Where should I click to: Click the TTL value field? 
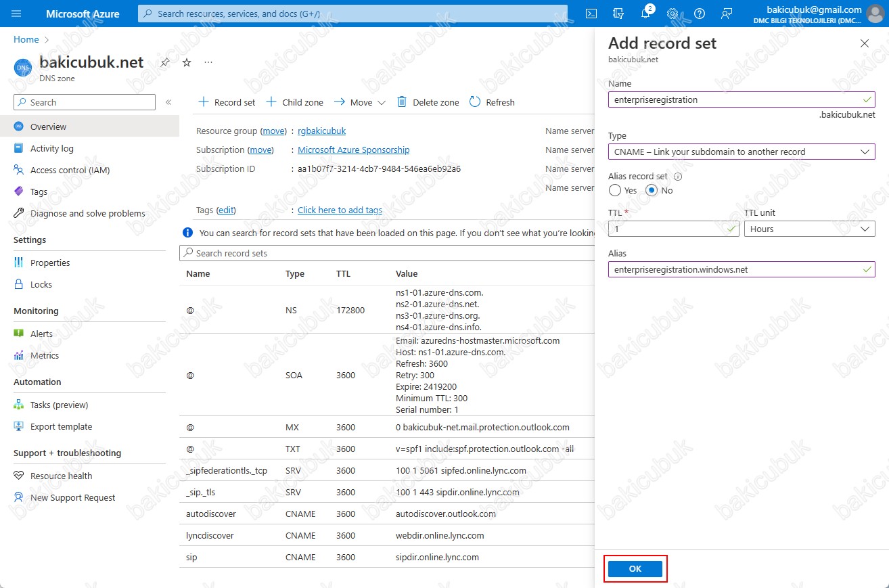click(674, 229)
